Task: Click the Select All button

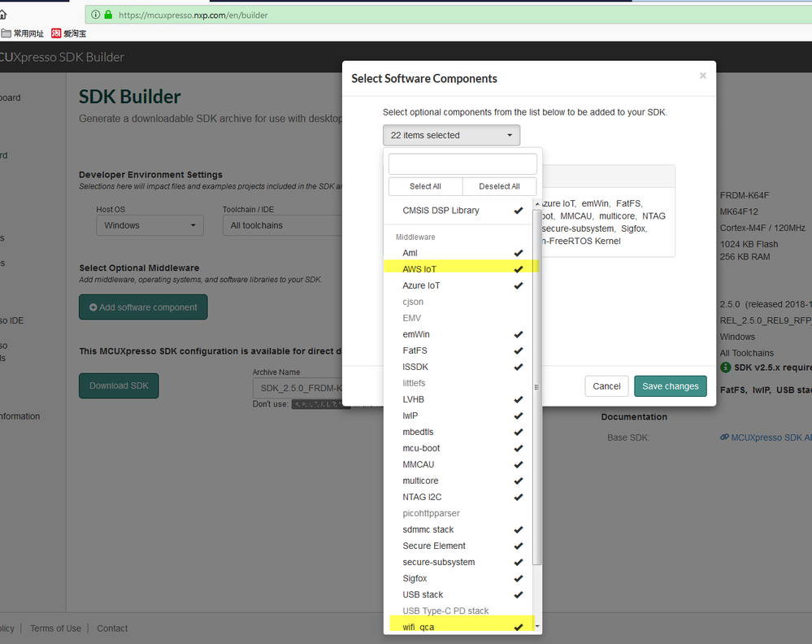Action: (425, 186)
